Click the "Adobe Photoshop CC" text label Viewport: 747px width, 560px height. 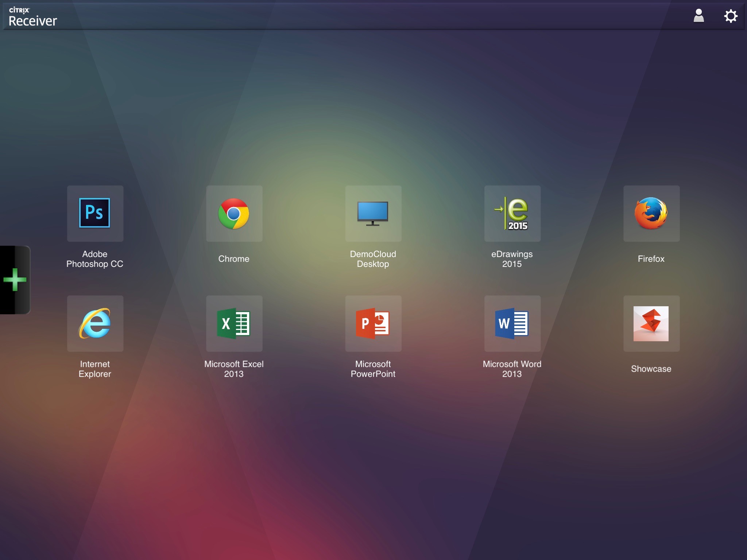point(95,259)
